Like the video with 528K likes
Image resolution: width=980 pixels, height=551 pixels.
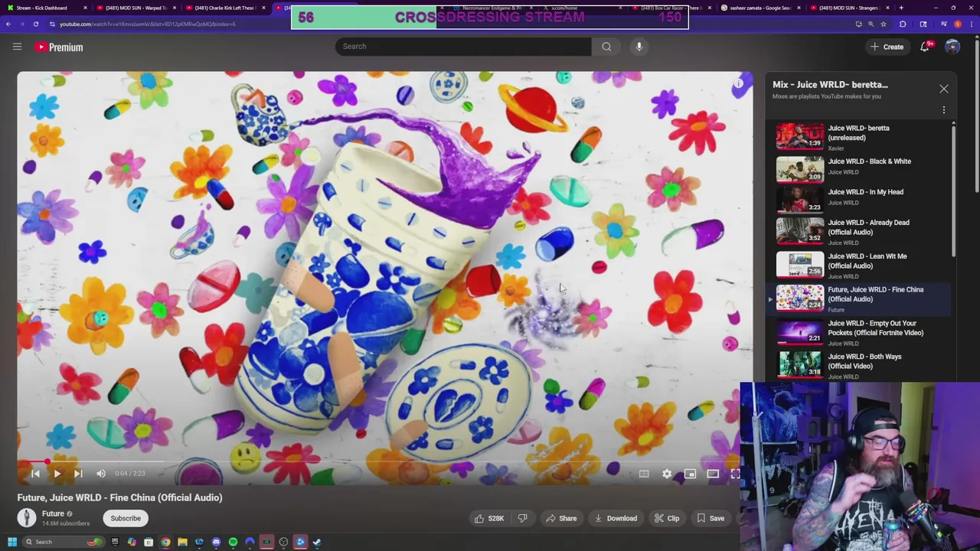coord(488,518)
